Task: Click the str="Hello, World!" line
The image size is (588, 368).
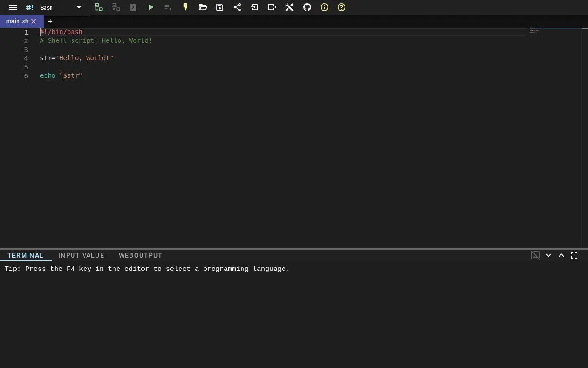Action: pyautogui.click(x=77, y=58)
